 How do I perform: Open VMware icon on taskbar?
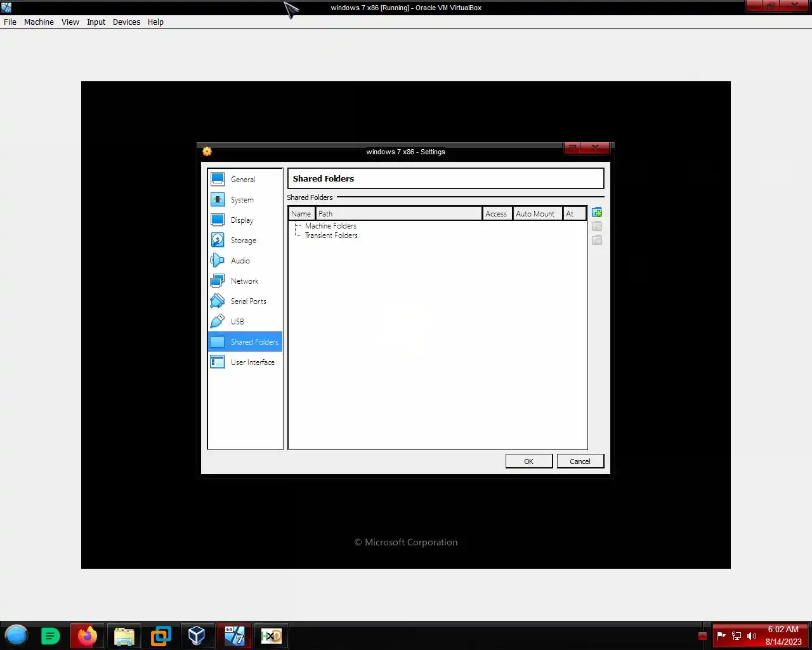point(160,635)
